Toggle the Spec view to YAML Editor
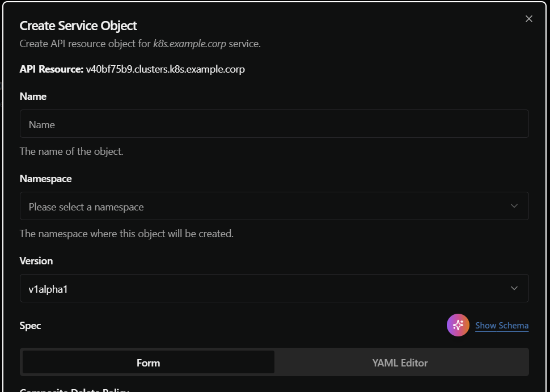 (400, 362)
